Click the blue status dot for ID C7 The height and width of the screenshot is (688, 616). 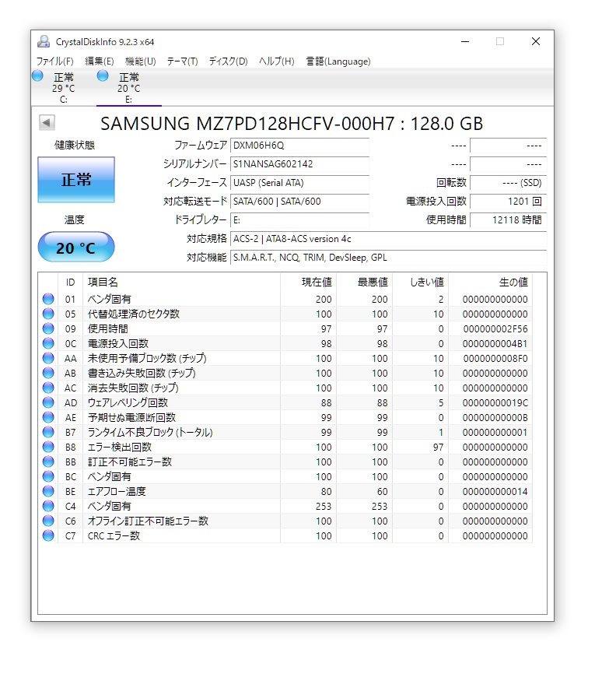[x=48, y=535]
